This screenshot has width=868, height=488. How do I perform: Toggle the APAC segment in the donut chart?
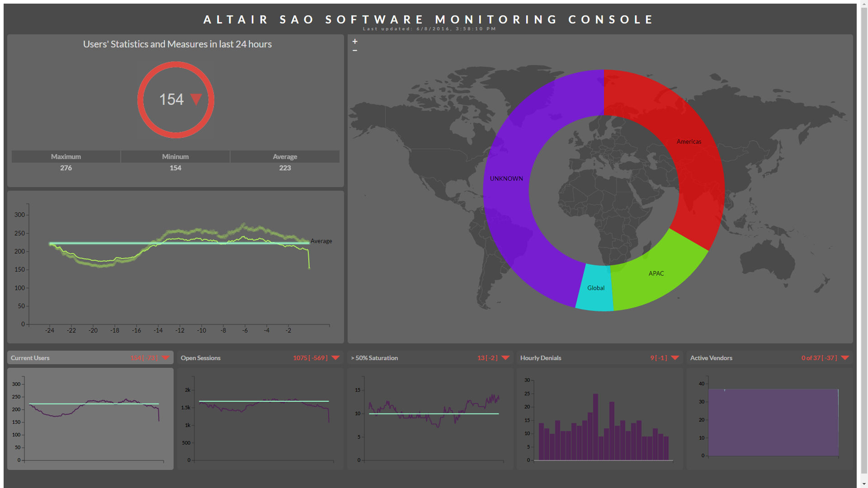coord(656,273)
